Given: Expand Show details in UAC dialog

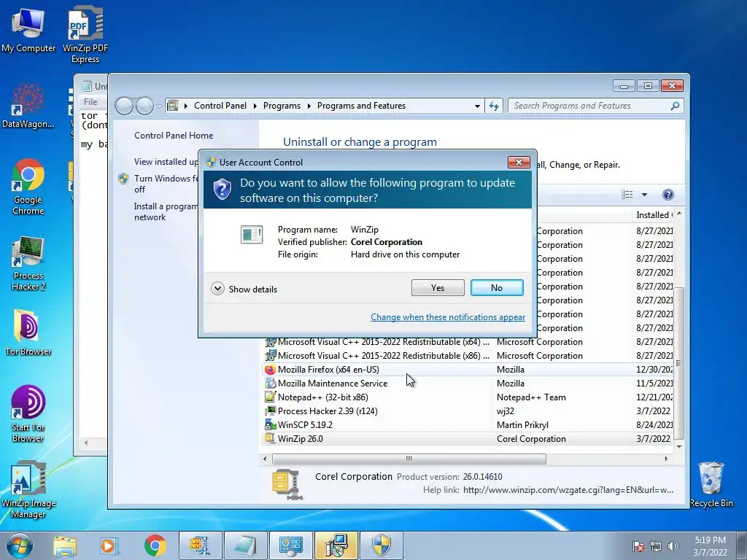Looking at the screenshot, I should point(244,289).
